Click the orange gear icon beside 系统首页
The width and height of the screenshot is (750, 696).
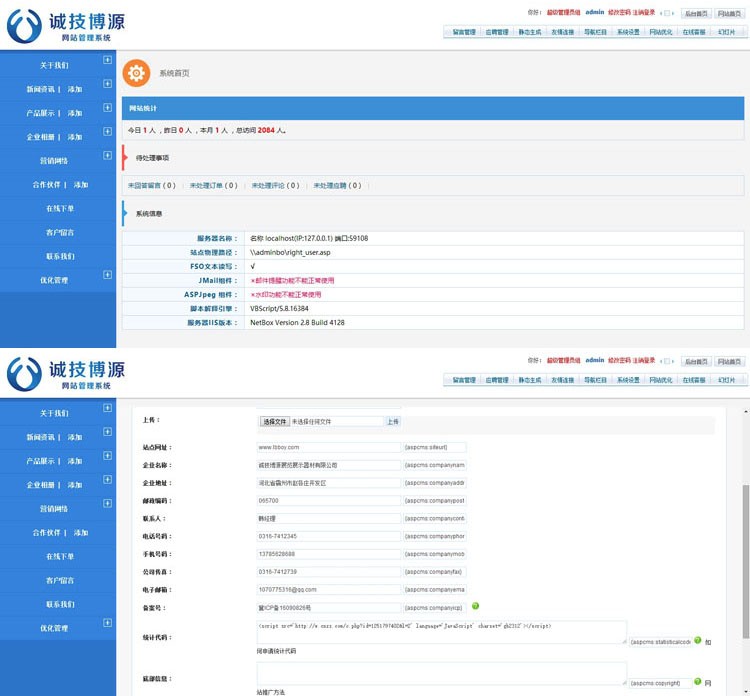click(x=136, y=73)
